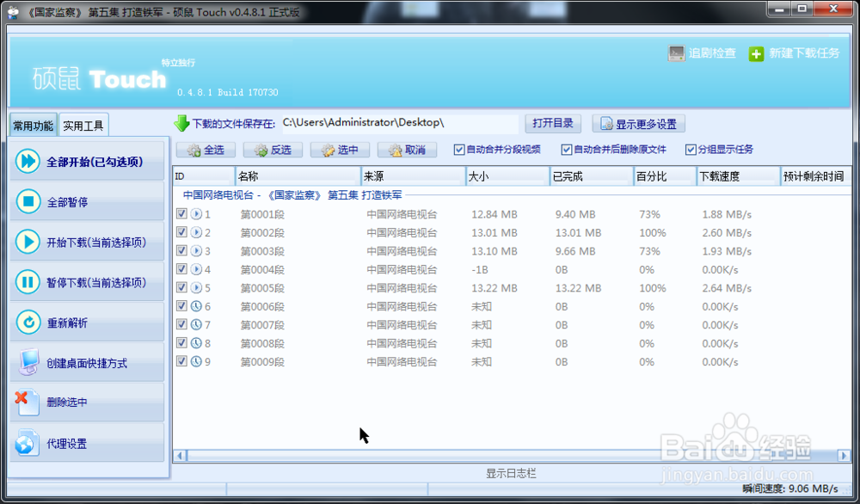Screen dimensions: 860x504
Task: Click the 全选 button
Action: (206, 150)
